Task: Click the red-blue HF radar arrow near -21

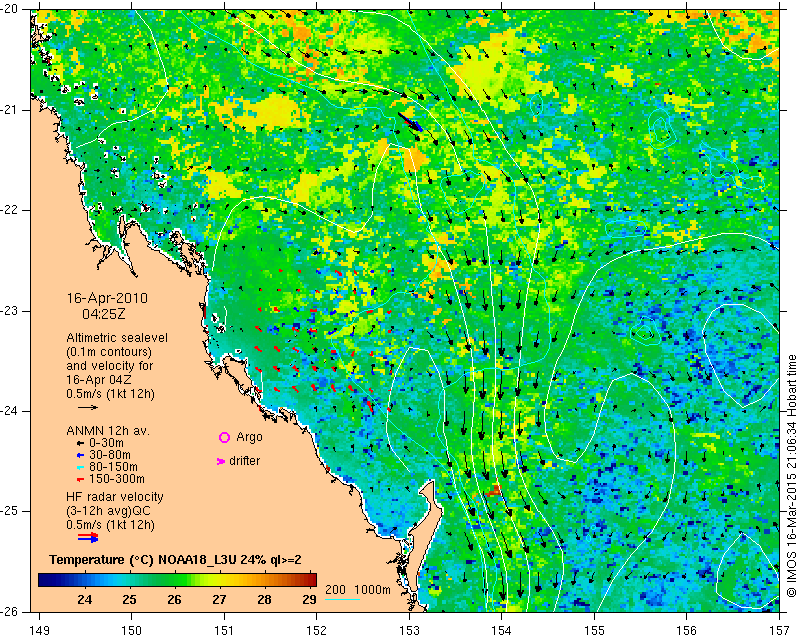Action: (x=410, y=122)
